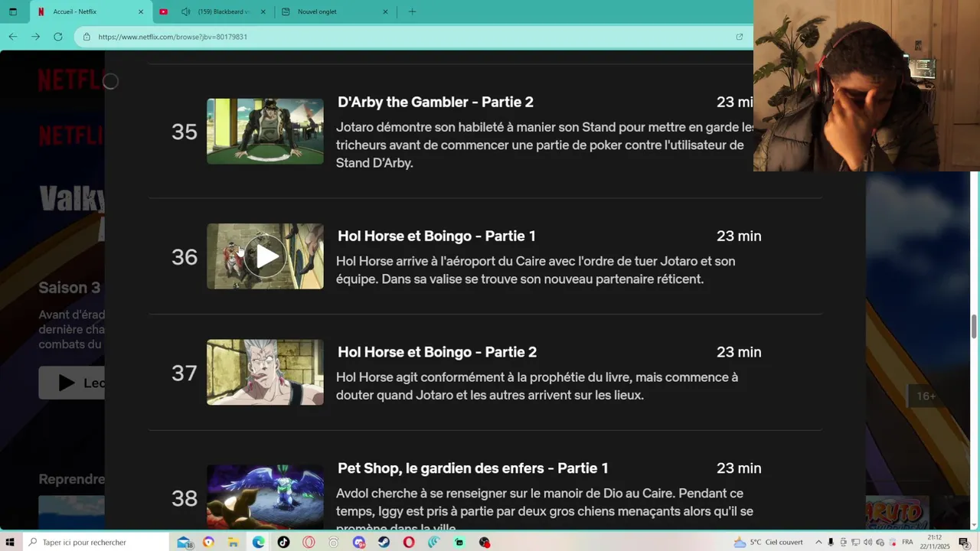
Task: Open File Explorer from the taskbar
Action: pos(234,542)
